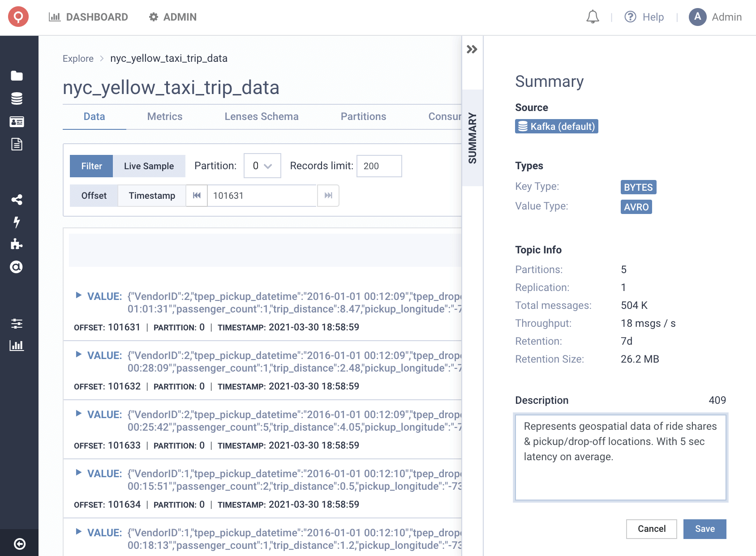
Task: Open the Data Policies card icon
Action: (17, 122)
